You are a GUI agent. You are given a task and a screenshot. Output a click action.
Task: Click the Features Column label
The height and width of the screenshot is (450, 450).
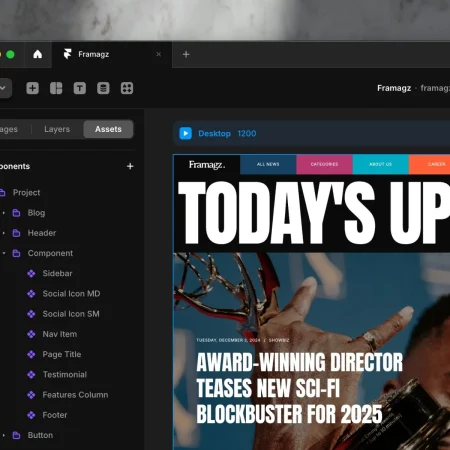click(x=75, y=395)
